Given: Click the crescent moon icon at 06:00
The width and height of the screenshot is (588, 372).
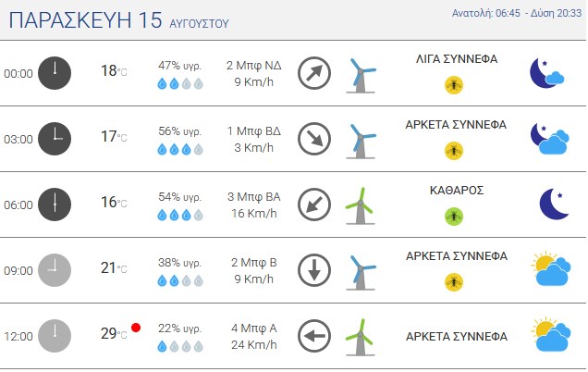Looking at the screenshot, I should pos(554,204).
